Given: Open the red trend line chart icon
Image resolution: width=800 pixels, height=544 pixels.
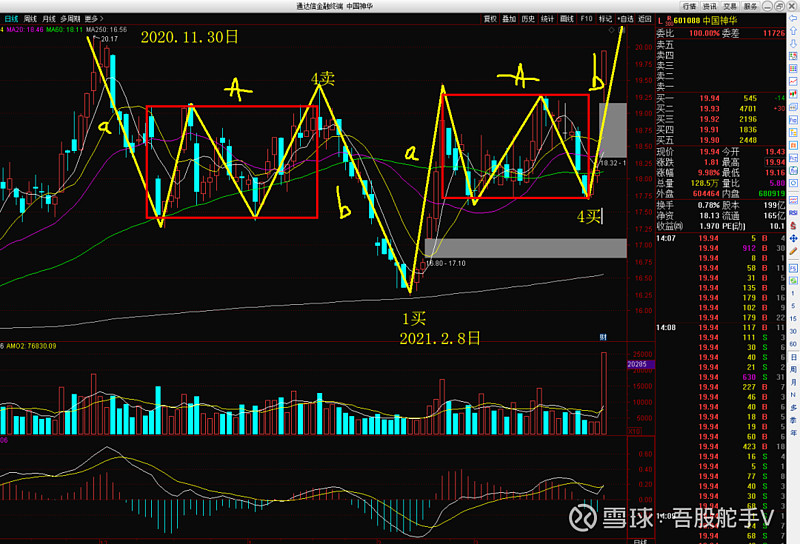Looking at the screenshot, I should coord(793,82).
